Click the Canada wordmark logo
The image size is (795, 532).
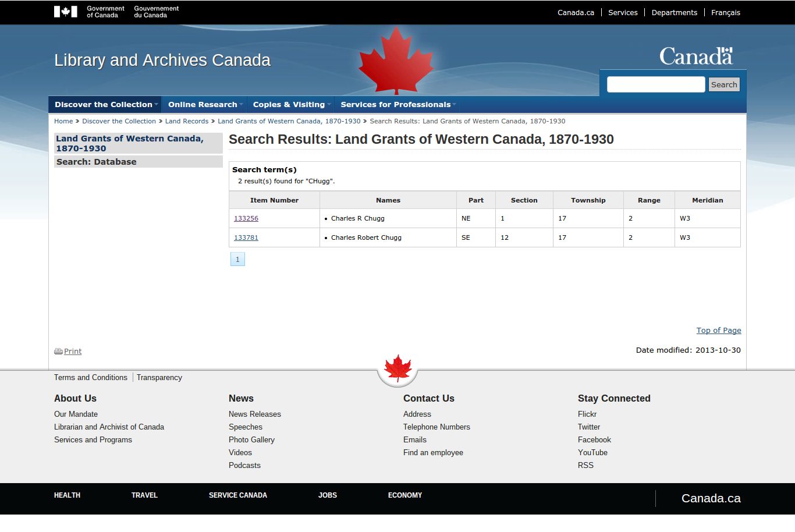click(696, 56)
